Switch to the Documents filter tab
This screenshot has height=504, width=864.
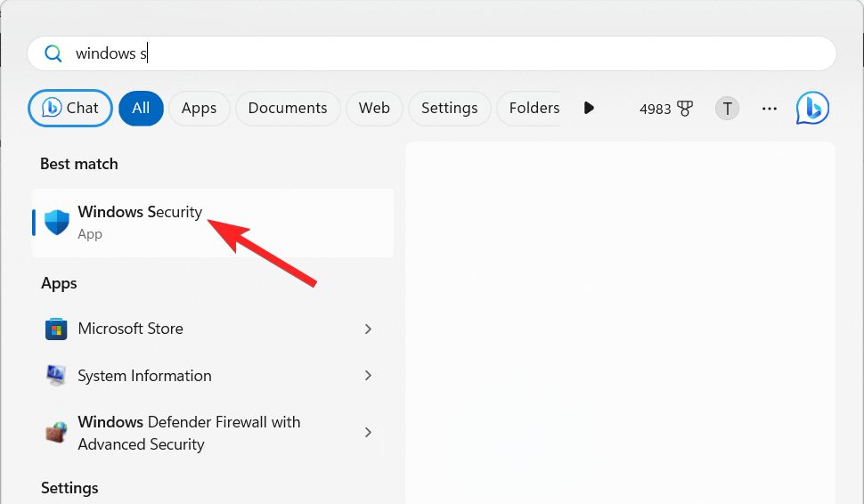pyautogui.click(x=288, y=108)
